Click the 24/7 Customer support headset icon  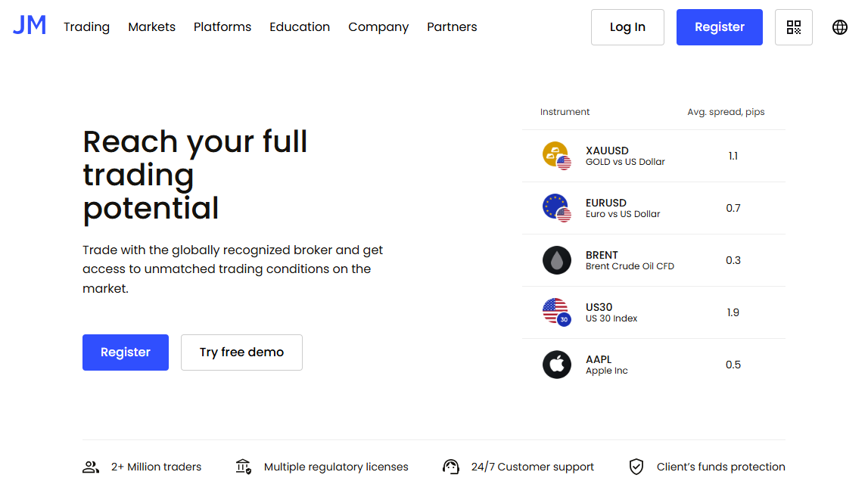(451, 467)
